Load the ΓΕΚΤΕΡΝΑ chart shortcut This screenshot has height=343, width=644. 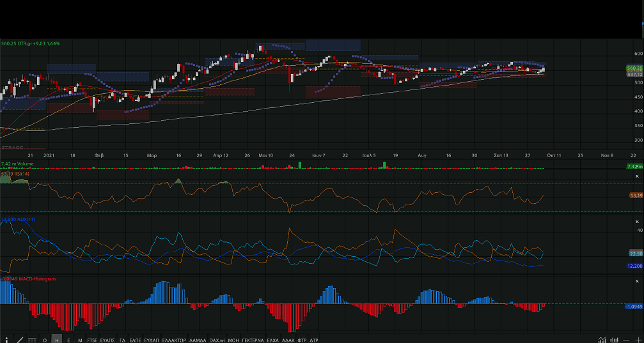tap(253, 340)
